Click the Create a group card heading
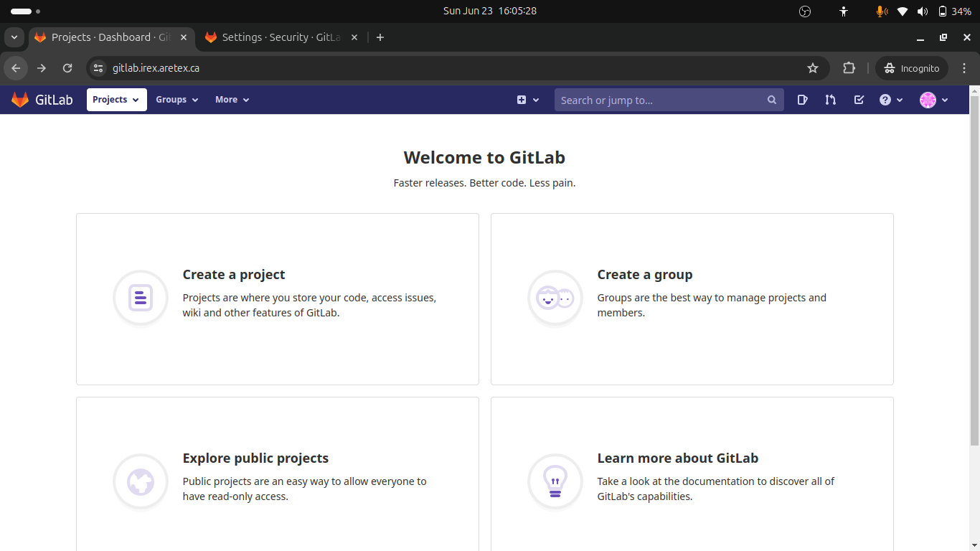980x551 pixels. point(645,275)
